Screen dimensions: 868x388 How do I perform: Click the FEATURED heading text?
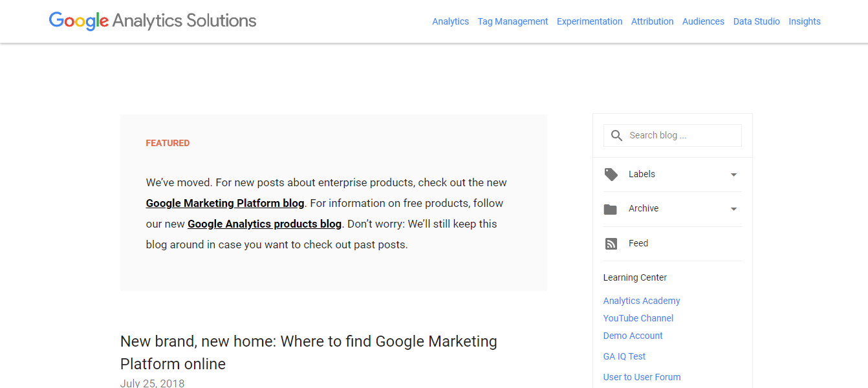coord(168,143)
